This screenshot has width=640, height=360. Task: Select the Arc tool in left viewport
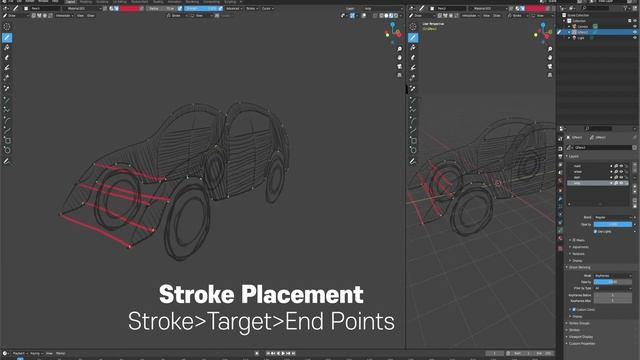point(7,120)
